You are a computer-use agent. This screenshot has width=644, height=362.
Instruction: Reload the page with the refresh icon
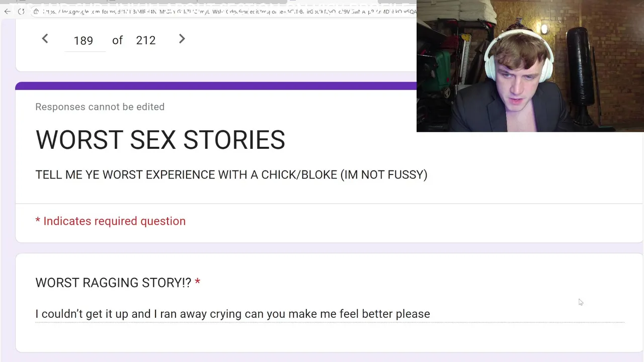click(21, 11)
